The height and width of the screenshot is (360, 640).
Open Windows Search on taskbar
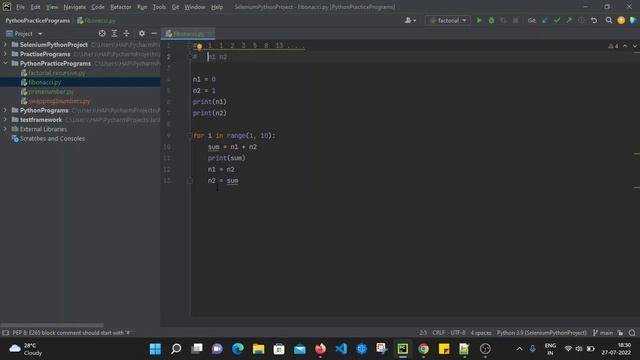176,349
